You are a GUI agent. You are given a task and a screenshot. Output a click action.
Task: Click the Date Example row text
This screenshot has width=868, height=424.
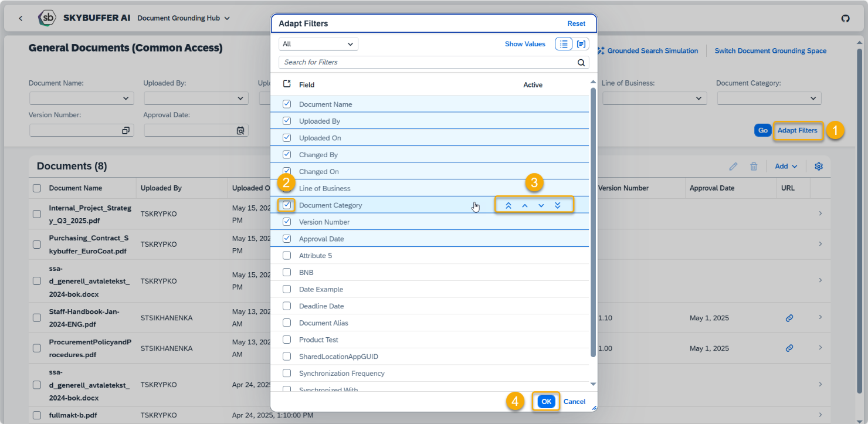tap(321, 290)
